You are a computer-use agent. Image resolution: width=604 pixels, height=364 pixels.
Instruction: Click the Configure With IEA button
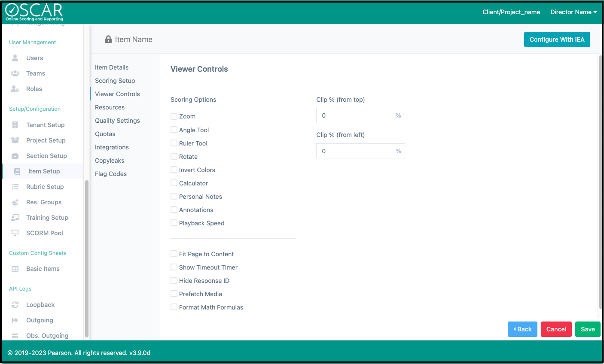pyautogui.click(x=557, y=39)
